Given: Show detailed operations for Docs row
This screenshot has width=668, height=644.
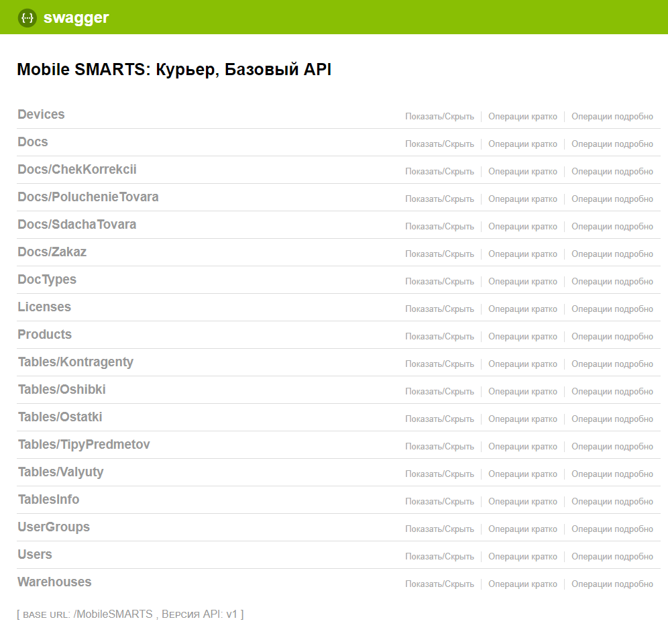Looking at the screenshot, I should (x=612, y=144).
